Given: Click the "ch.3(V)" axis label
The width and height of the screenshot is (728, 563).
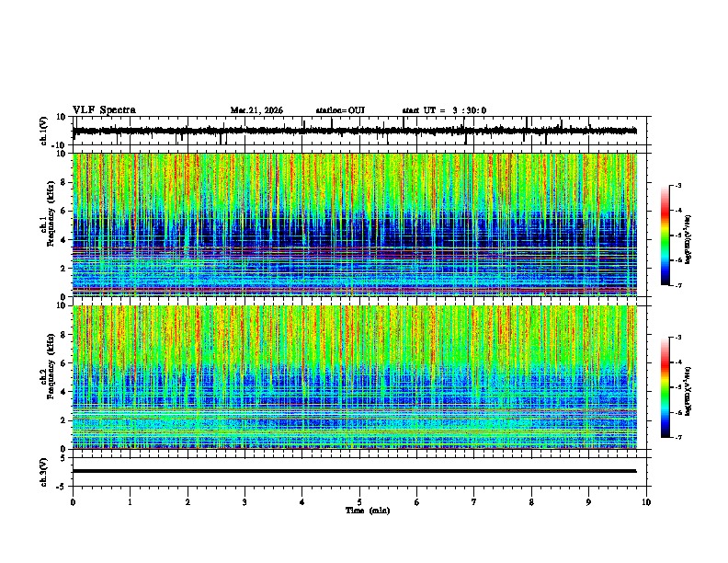Looking at the screenshot, I should [44, 472].
